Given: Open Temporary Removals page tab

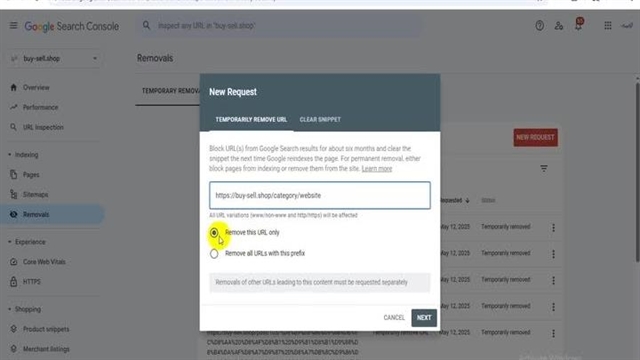Looking at the screenshot, I should pos(171,91).
